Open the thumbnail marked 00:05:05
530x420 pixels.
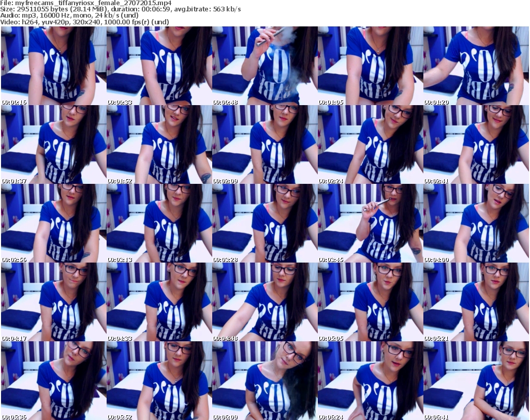coord(371,302)
